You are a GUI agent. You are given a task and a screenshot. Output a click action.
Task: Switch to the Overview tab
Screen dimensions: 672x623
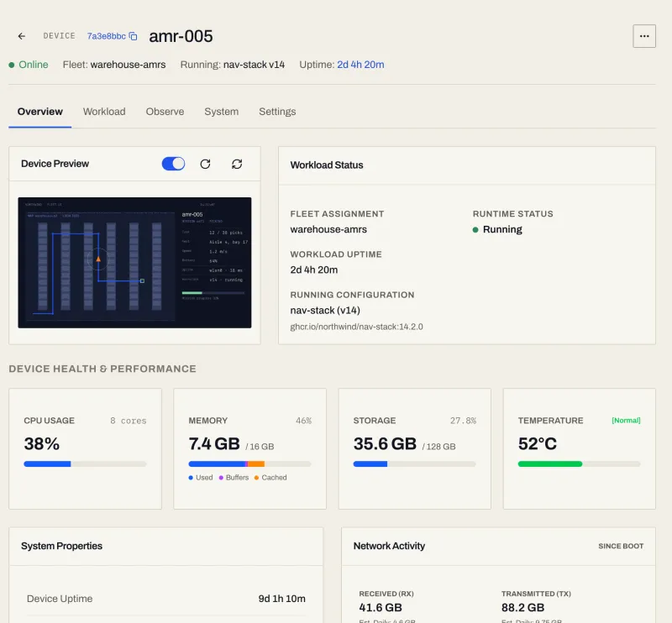(39, 112)
